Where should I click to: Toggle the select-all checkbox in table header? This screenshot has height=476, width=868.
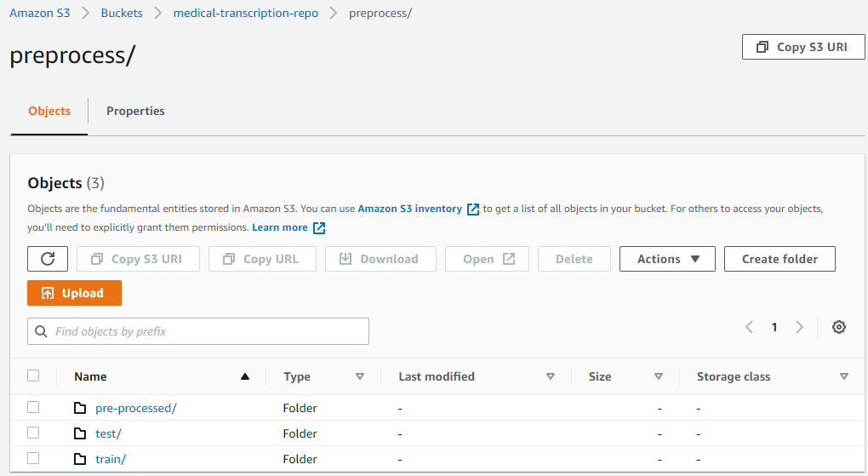pyautogui.click(x=33, y=376)
